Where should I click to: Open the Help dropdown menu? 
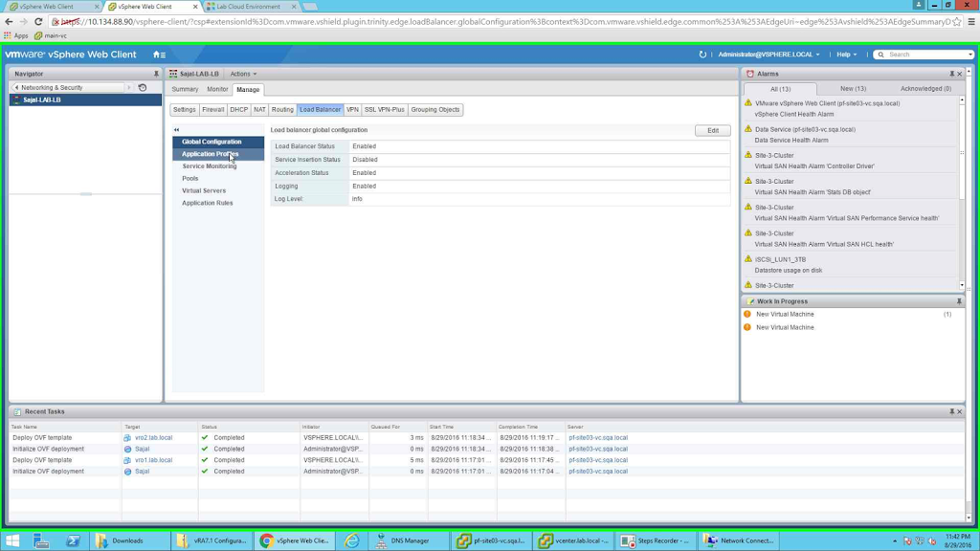pos(846,55)
